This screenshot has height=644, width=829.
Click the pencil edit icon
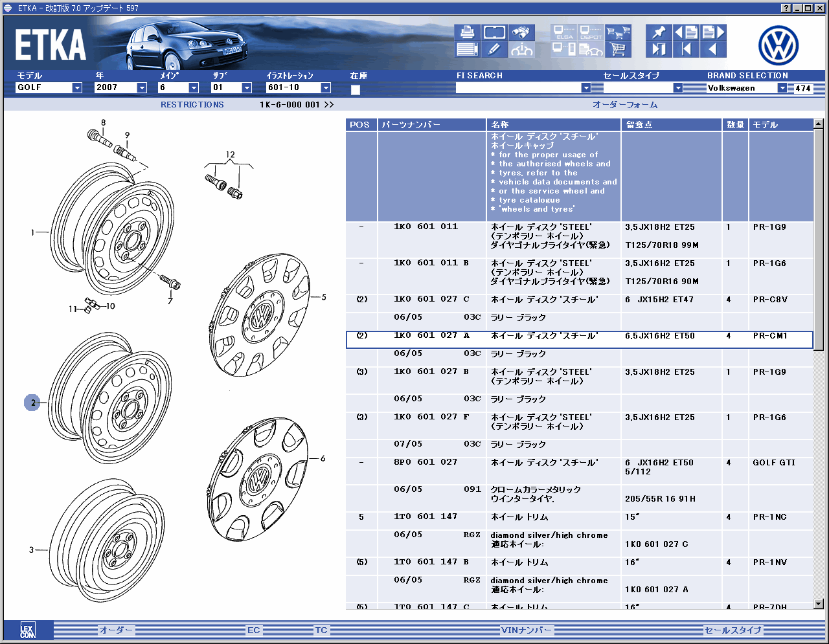click(494, 49)
